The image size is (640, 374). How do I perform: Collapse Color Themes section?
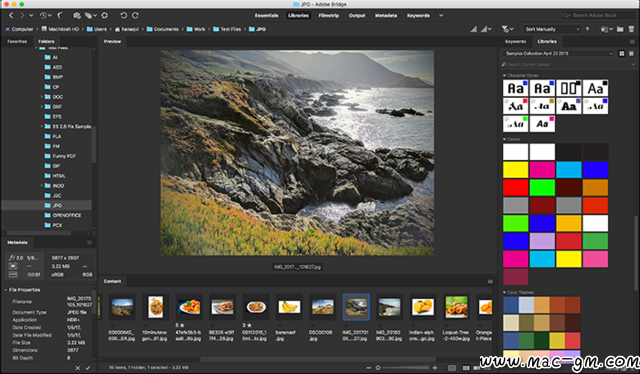coord(504,292)
